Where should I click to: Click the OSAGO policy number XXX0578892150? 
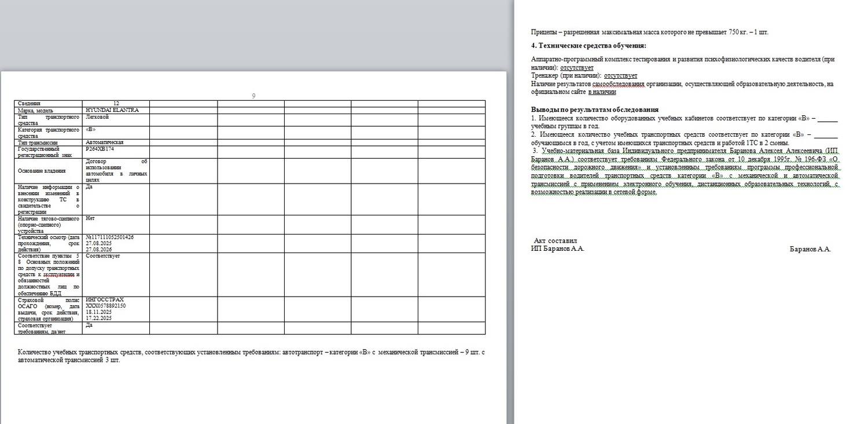(105, 306)
